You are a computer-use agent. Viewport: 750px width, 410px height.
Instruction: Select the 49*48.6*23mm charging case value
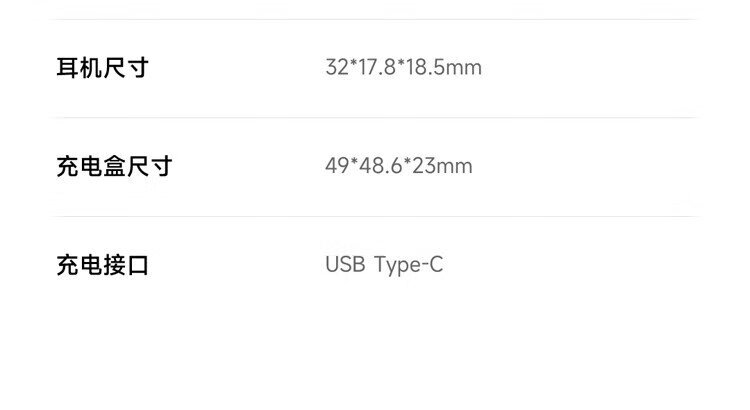click(x=398, y=166)
